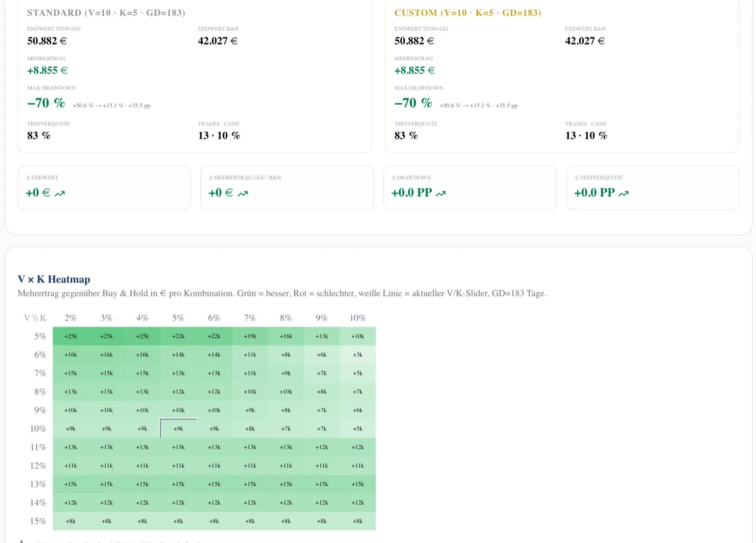This screenshot has height=543, width=756.
Task: Click the V × K Heatmap title
Action: point(54,279)
